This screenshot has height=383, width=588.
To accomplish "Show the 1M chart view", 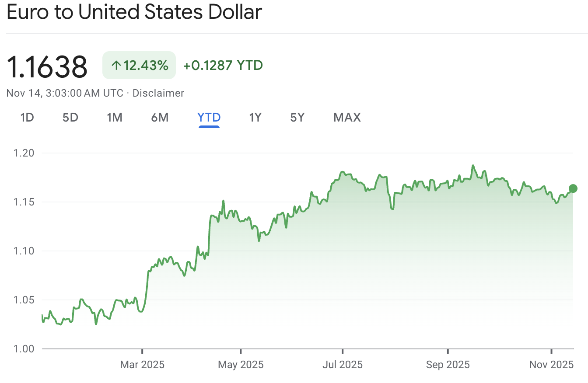I will tap(115, 117).
